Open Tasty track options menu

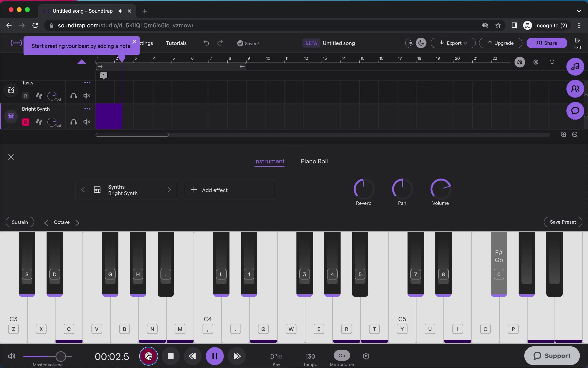pyautogui.click(x=87, y=83)
